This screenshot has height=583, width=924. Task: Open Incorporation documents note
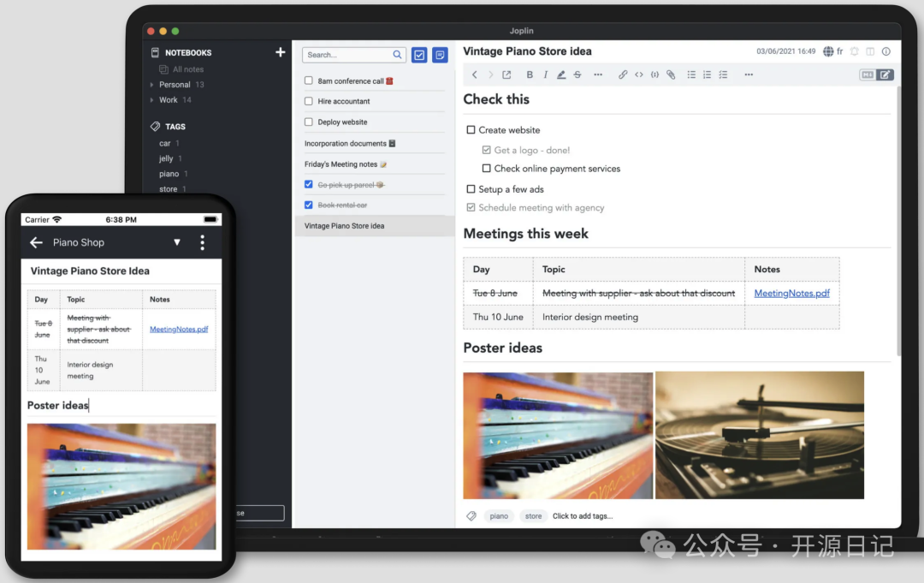[x=374, y=143]
